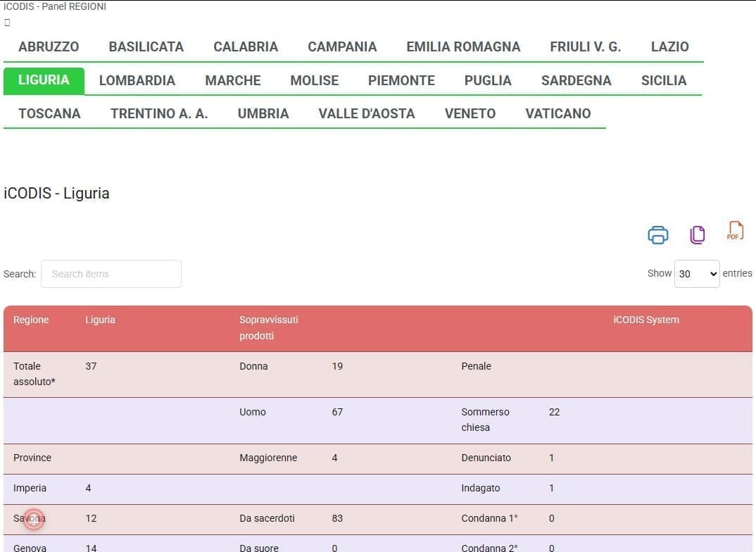Click the Maggiorenne cell
The width and height of the screenshot is (756, 552).
coord(268,458)
